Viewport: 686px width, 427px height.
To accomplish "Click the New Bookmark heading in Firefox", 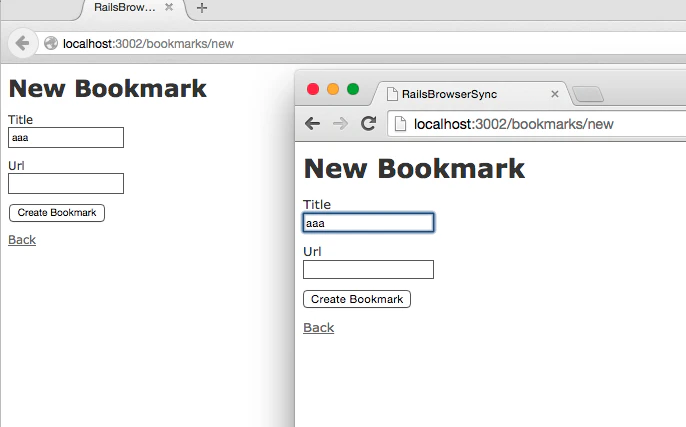I will point(107,88).
